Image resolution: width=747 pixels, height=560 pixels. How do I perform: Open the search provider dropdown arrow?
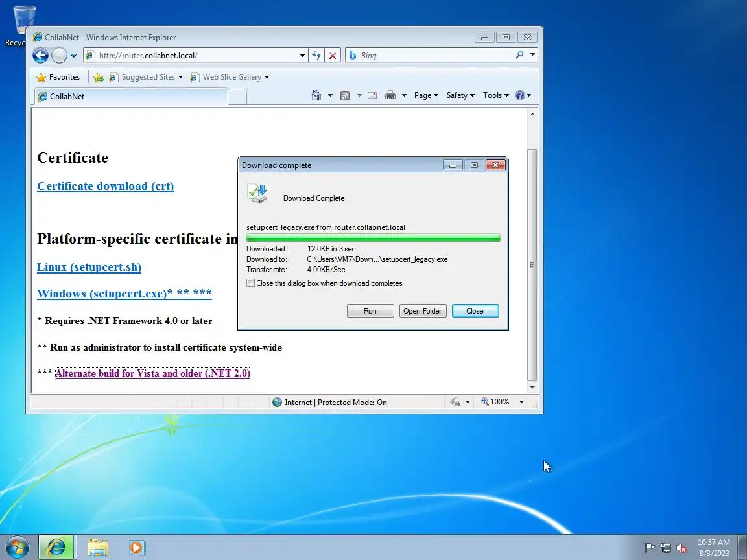[x=532, y=55]
